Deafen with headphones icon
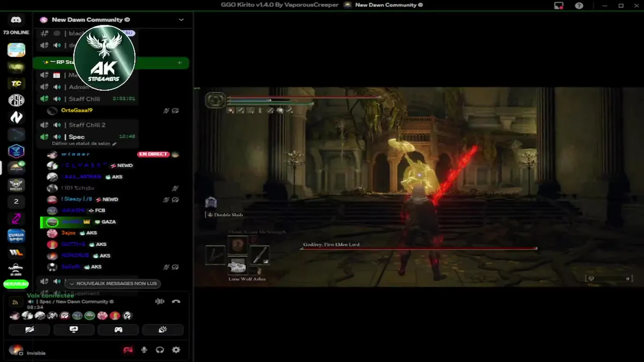Image resolution: width=644 pixels, height=362 pixels. coord(160,350)
